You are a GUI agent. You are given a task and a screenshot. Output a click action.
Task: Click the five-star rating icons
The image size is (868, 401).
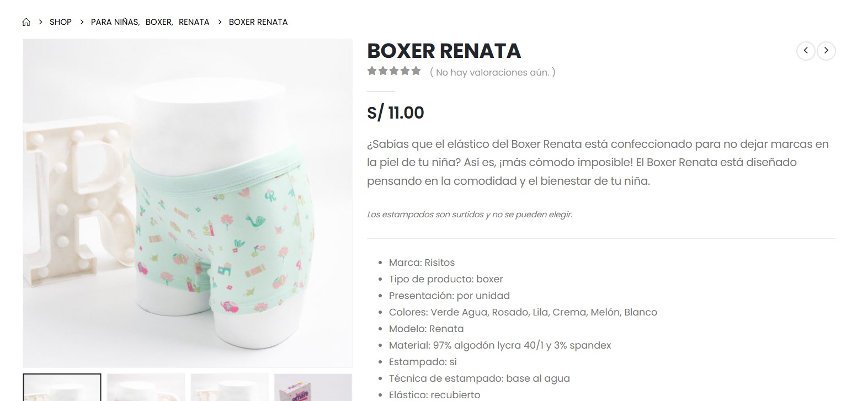[394, 71]
